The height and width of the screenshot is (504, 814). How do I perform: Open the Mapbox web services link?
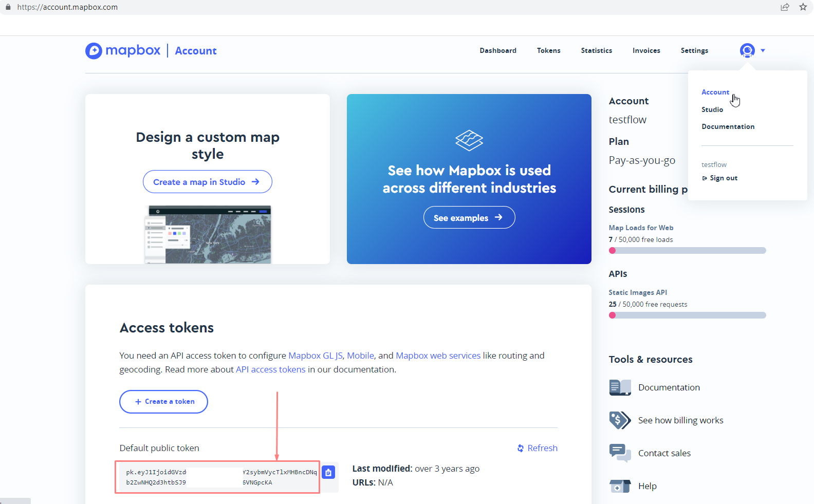(438, 356)
